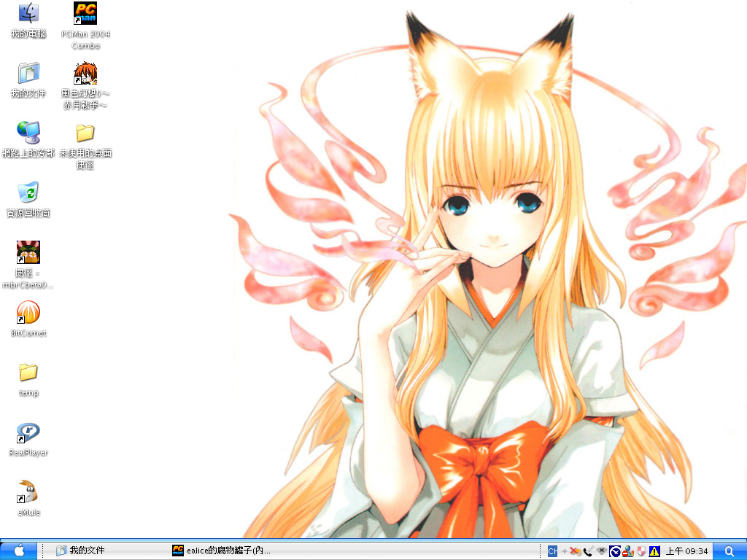
Task: Open the MSN Messenger tray icon
Action: coord(628,551)
